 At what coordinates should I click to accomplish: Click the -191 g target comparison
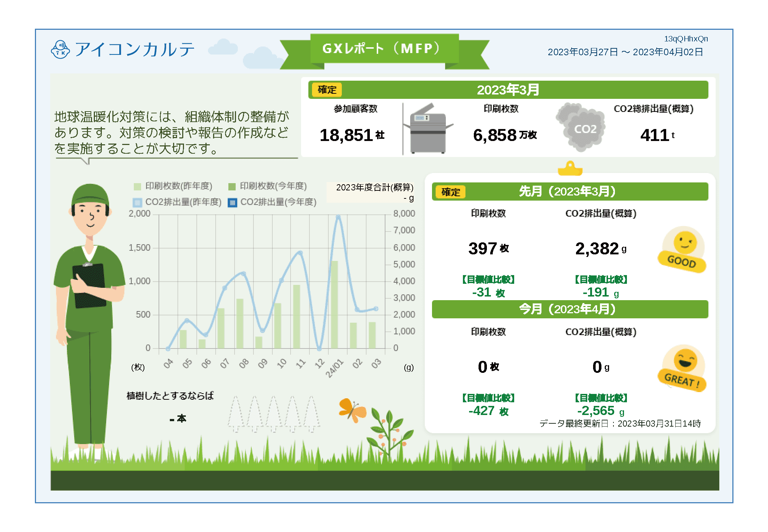[601, 292]
